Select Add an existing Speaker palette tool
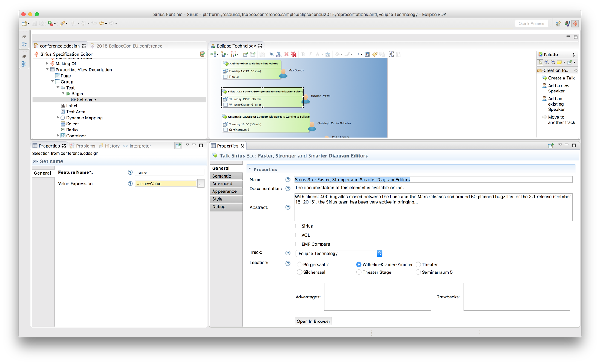 point(553,104)
